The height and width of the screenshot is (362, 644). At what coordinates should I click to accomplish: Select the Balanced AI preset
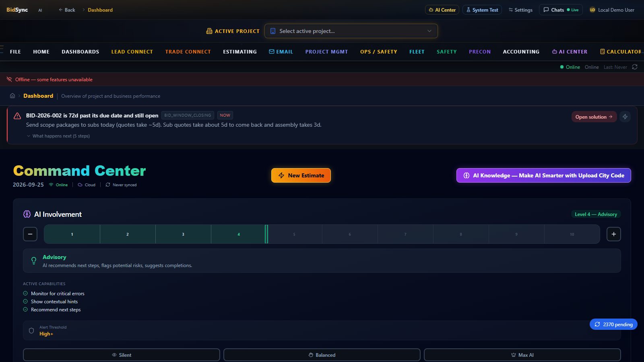tap(322, 355)
